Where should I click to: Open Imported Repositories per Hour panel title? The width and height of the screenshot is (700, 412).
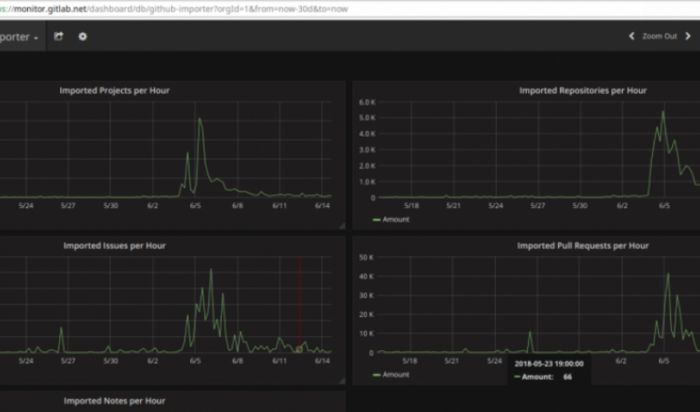point(583,91)
